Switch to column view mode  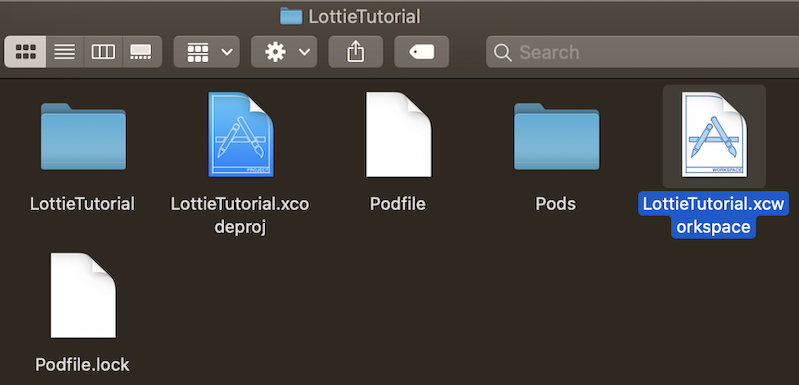(x=103, y=51)
